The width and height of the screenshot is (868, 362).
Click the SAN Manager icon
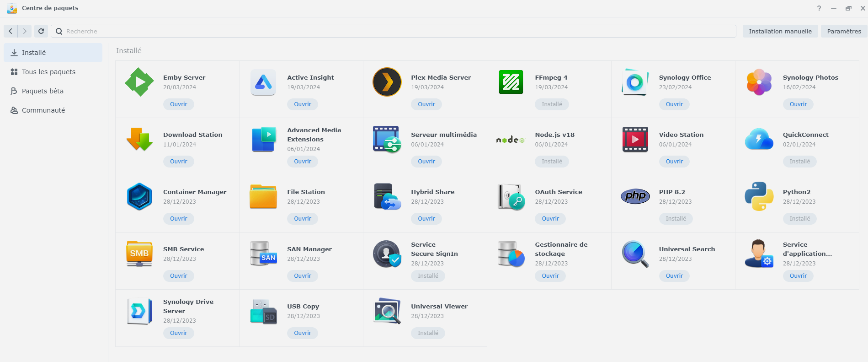point(263,254)
